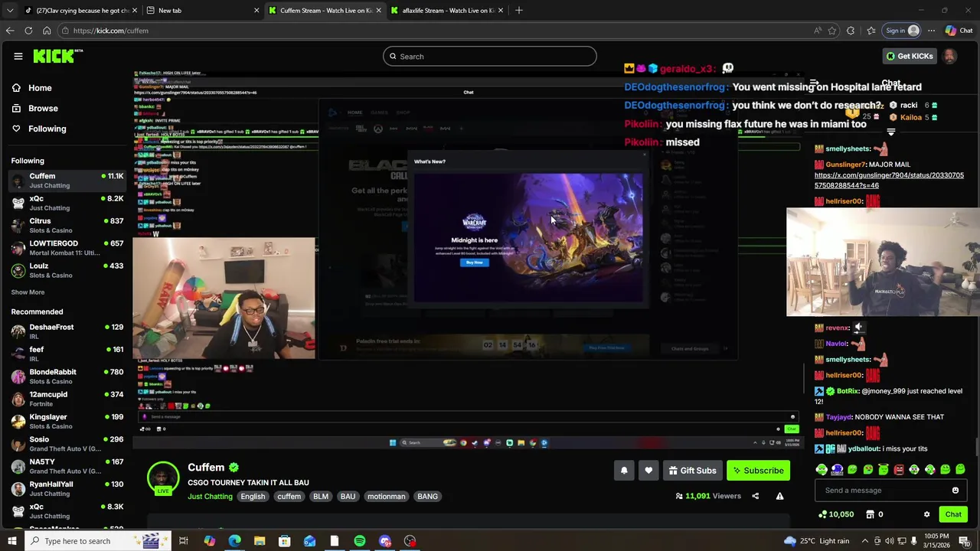Screen dimensions: 980x551
Task: Click the BANG tag
Action: (x=427, y=497)
